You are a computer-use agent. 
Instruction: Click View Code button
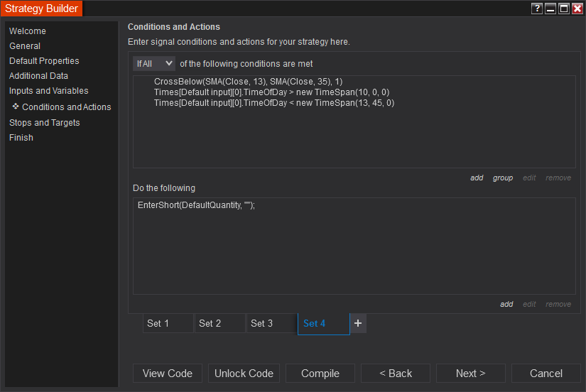point(168,374)
